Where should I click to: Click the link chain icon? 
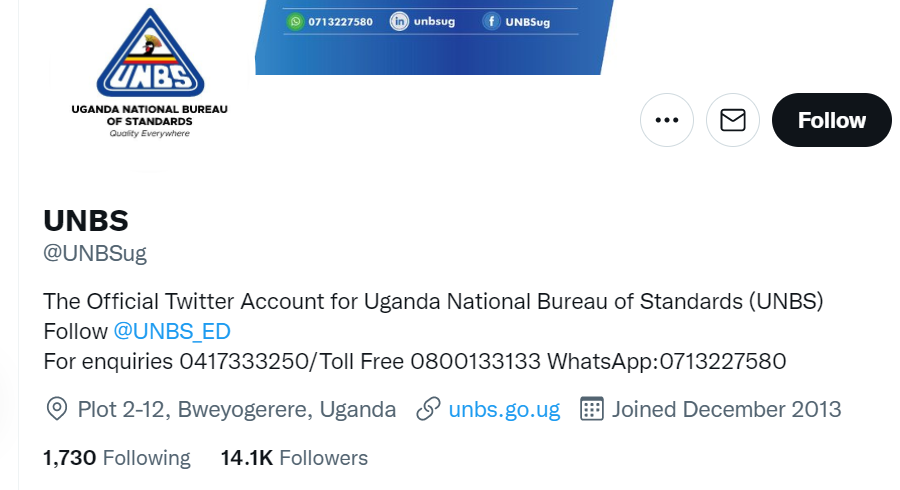tap(429, 409)
